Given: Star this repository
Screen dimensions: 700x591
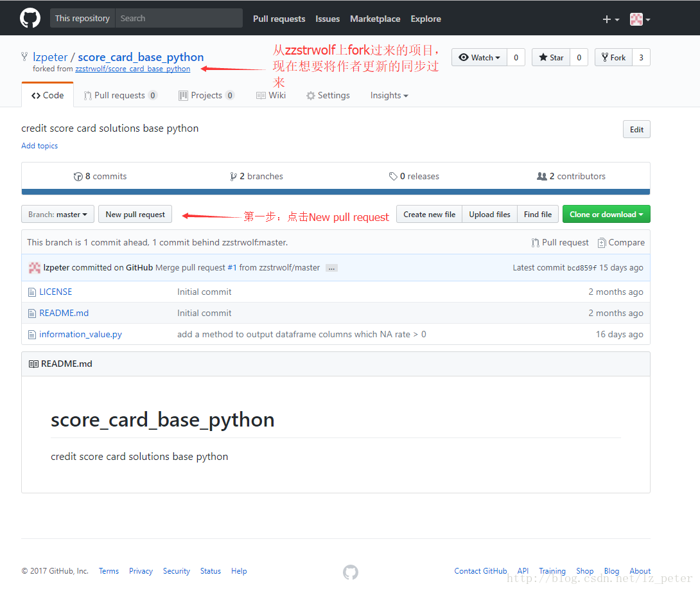Looking at the screenshot, I should pyautogui.click(x=551, y=57).
